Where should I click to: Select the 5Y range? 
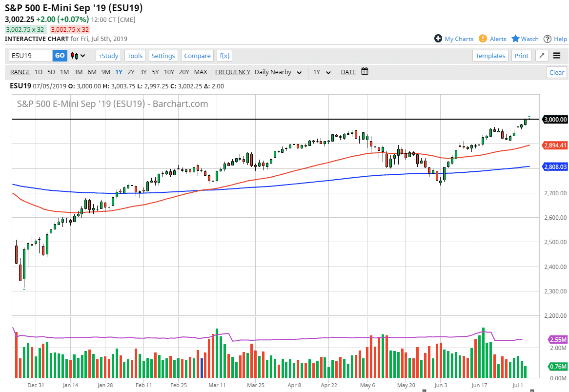point(155,72)
